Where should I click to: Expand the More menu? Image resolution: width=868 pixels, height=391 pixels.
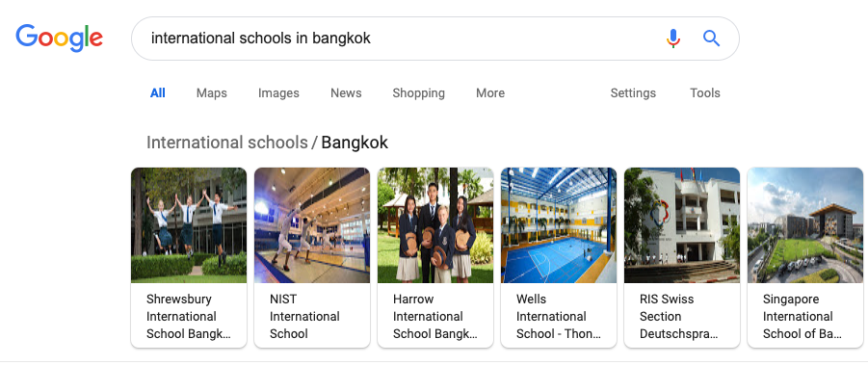[x=490, y=92]
